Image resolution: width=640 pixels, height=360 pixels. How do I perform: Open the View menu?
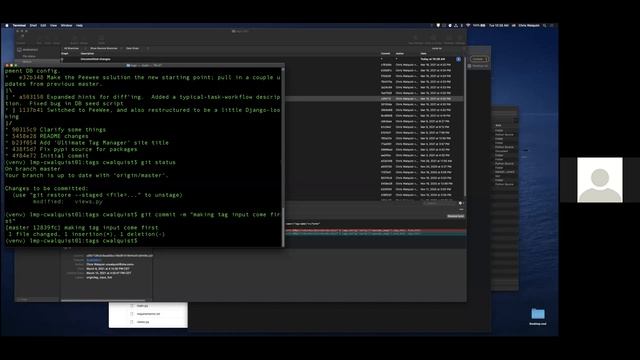click(x=53, y=25)
